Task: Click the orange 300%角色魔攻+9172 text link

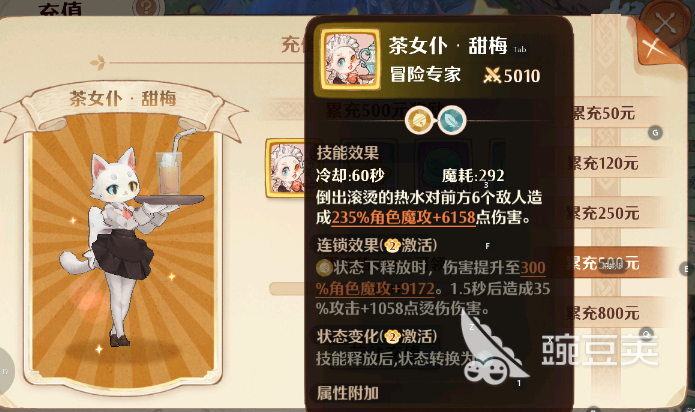Action: pyautogui.click(x=430, y=278)
